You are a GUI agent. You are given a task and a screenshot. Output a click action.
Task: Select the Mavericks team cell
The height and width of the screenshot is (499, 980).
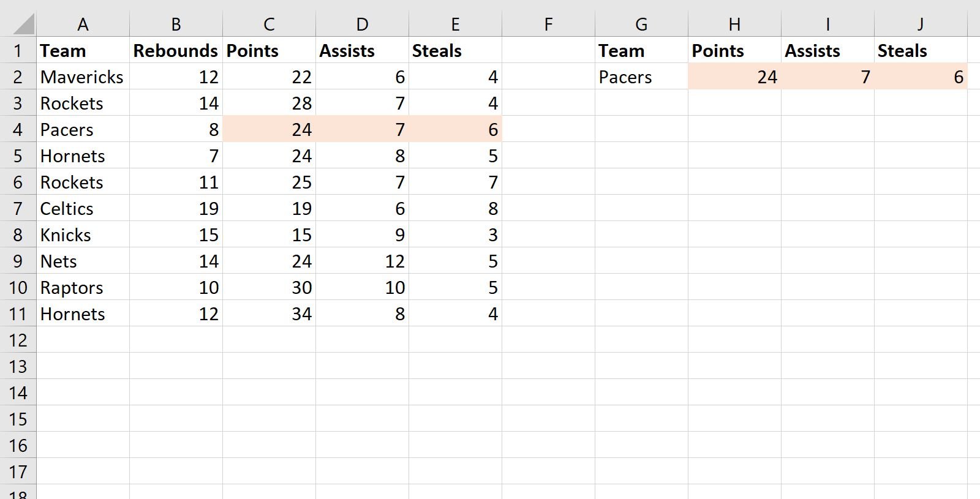[83, 77]
